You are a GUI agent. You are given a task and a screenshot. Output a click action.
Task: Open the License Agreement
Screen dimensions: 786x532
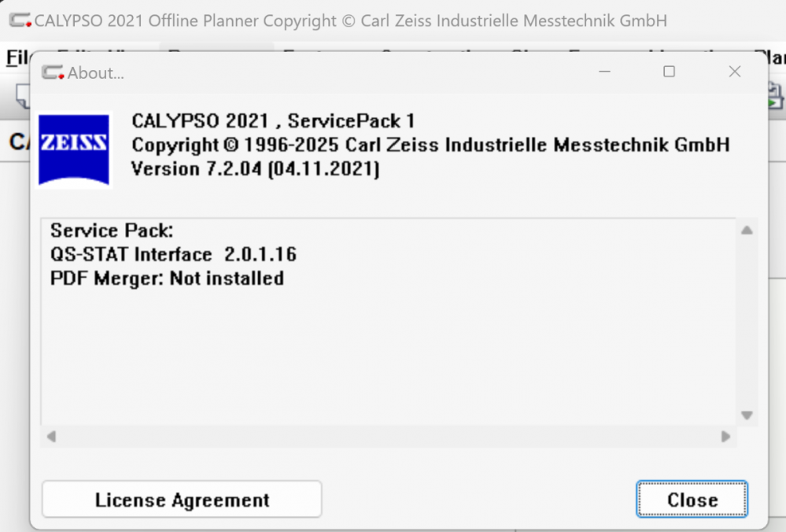coord(182,500)
